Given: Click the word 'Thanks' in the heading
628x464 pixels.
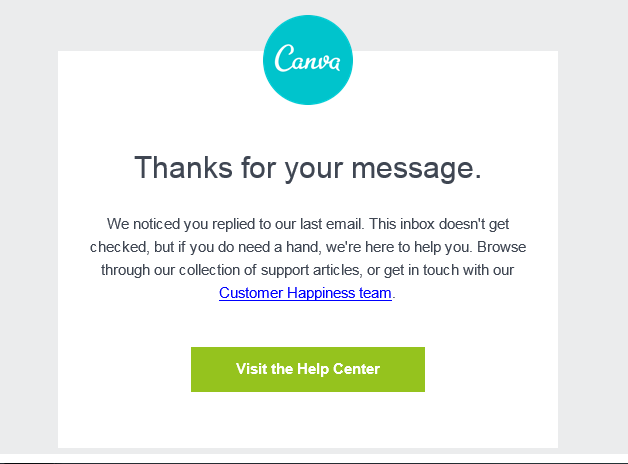Looking at the screenshot, I should [183, 167].
